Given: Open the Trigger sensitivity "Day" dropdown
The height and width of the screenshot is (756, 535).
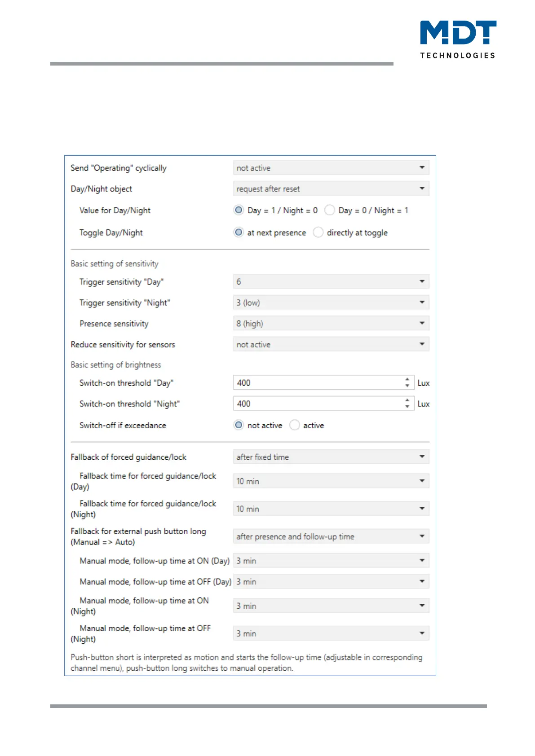Looking at the screenshot, I should 331,281.
